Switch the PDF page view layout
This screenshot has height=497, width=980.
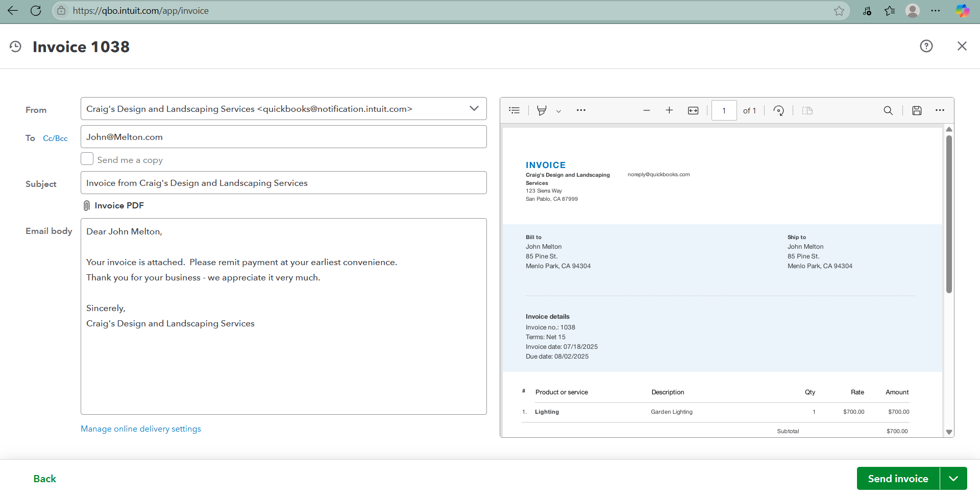point(807,110)
